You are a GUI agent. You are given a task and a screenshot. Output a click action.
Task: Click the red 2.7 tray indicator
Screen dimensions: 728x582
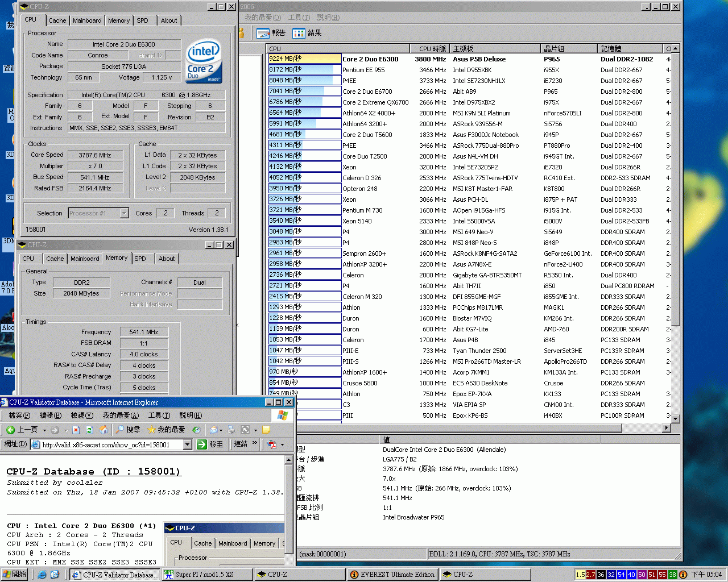point(590,575)
